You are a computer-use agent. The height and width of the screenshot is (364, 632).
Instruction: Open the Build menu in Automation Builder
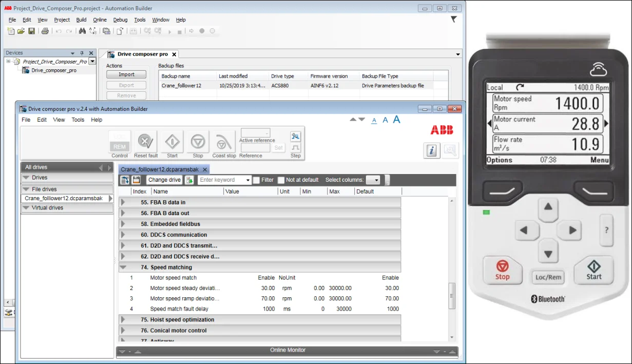click(81, 20)
